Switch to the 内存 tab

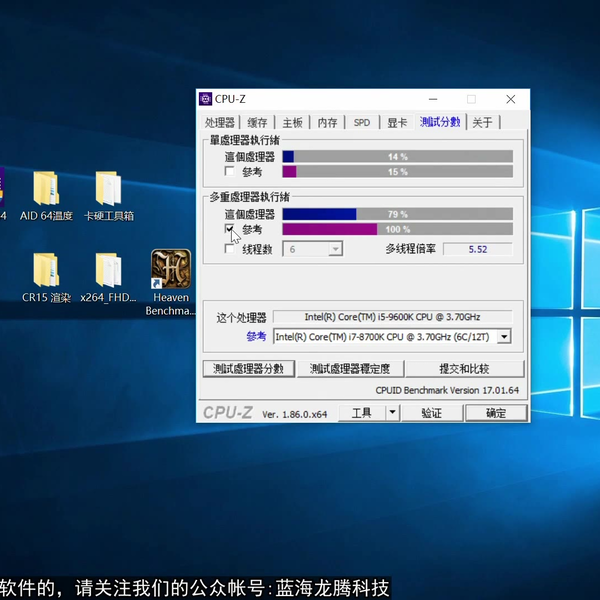[x=327, y=122]
